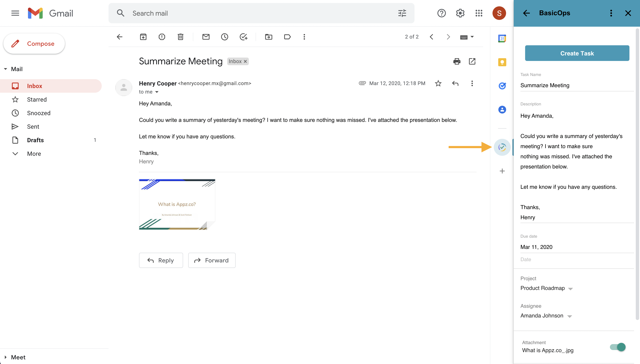The image size is (640, 364).
Task: Remove the Inbox label from email
Action: pyautogui.click(x=245, y=62)
